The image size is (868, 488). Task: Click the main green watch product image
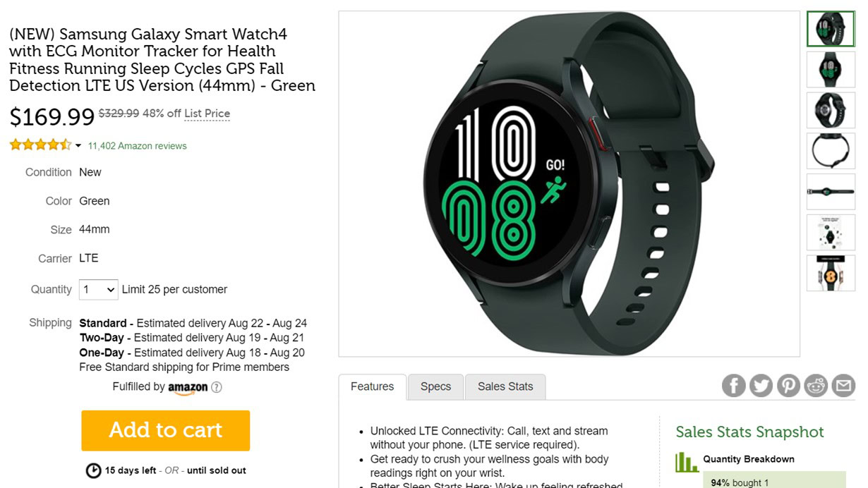(x=569, y=184)
